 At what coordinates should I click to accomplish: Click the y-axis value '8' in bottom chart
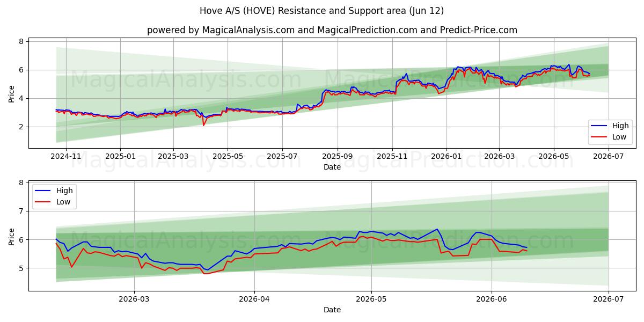22,182
